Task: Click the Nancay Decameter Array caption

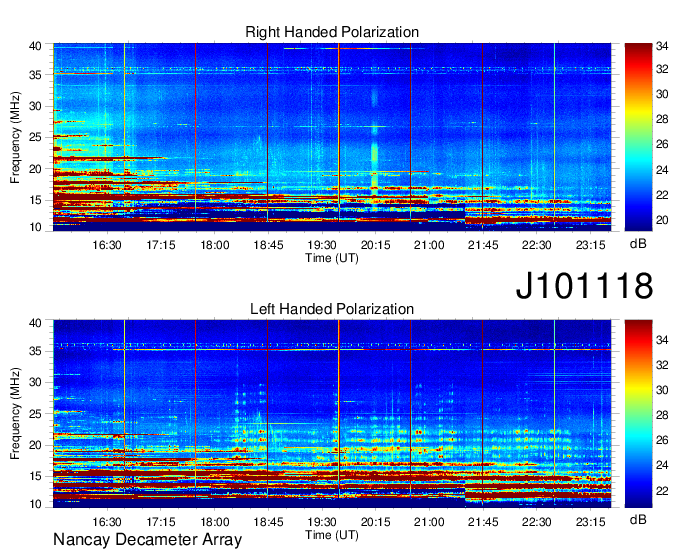Action: (147, 540)
